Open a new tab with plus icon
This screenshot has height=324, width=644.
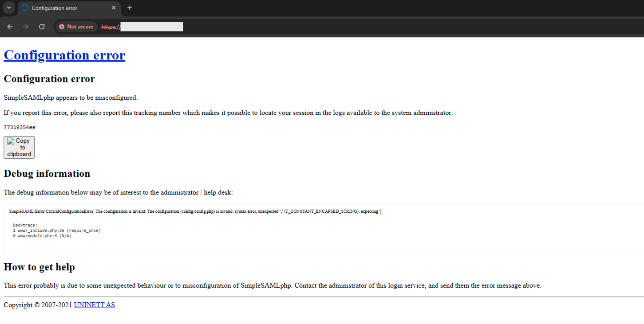[130, 8]
